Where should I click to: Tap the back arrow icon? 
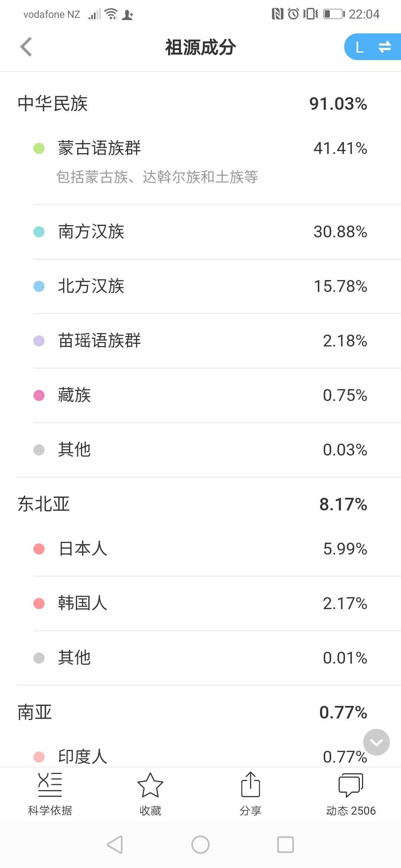26,47
